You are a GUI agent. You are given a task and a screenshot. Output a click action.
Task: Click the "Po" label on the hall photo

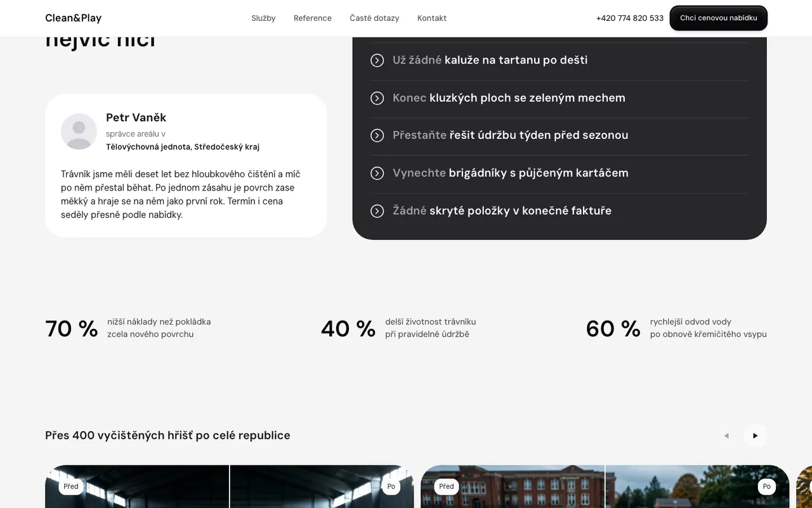pyautogui.click(x=391, y=486)
